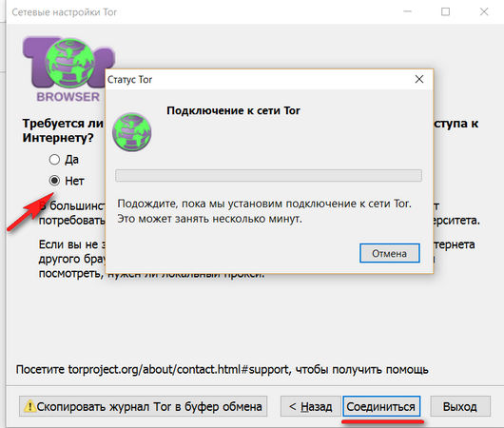Viewport: 504px width, 428px height.
Task: Click the Статус Tor dialog title bar
Action: (257, 79)
